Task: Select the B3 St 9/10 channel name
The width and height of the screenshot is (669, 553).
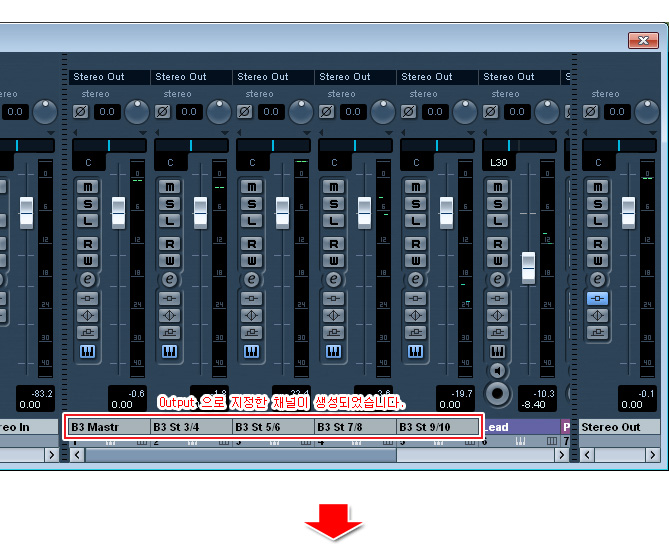Action: pyautogui.click(x=437, y=427)
